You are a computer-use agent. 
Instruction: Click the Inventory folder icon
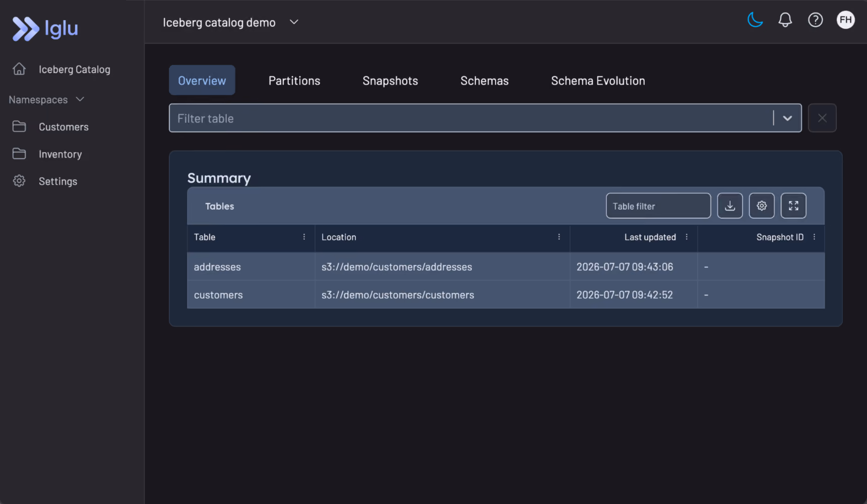19,154
